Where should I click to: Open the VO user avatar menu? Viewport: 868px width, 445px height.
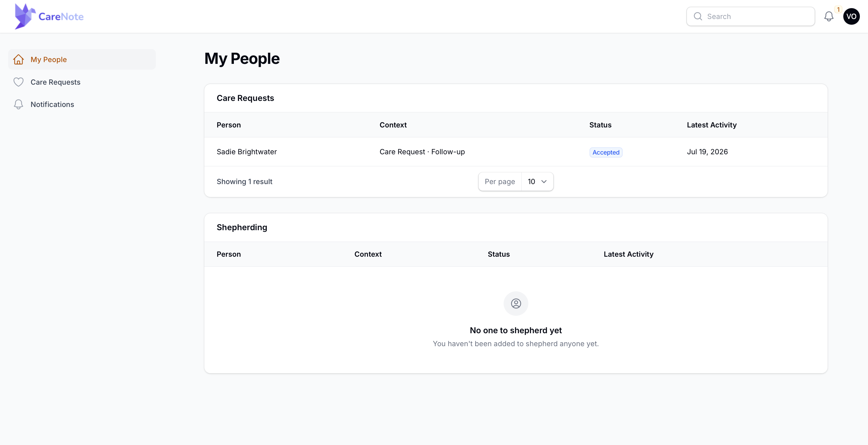(x=851, y=17)
